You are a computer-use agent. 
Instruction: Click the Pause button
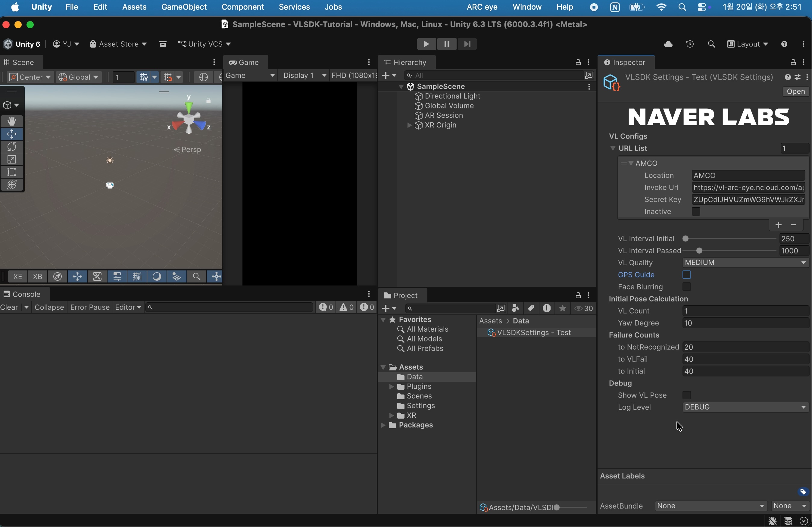[x=447, y=44]
